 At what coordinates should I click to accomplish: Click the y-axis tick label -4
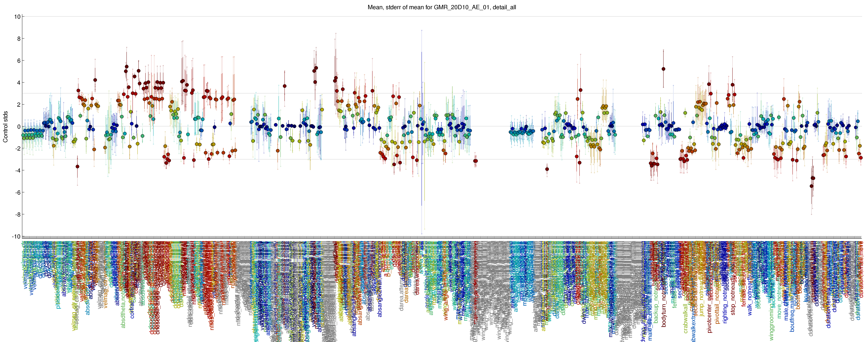tap(18, 171)
